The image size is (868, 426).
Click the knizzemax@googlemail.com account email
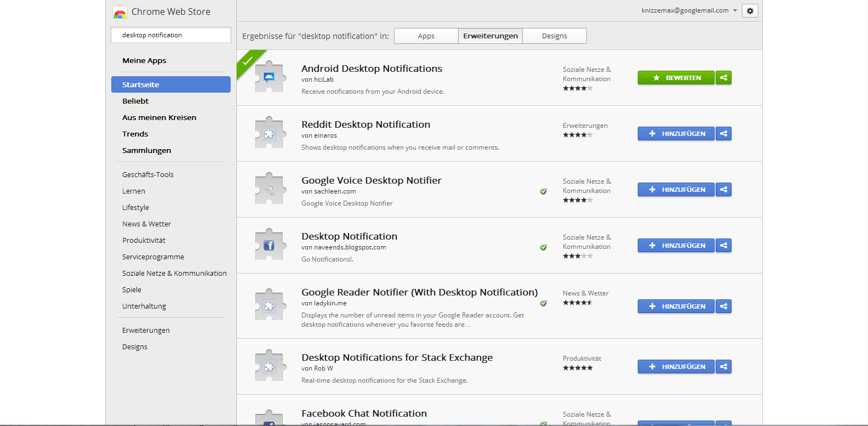click(x=685, y=10)
